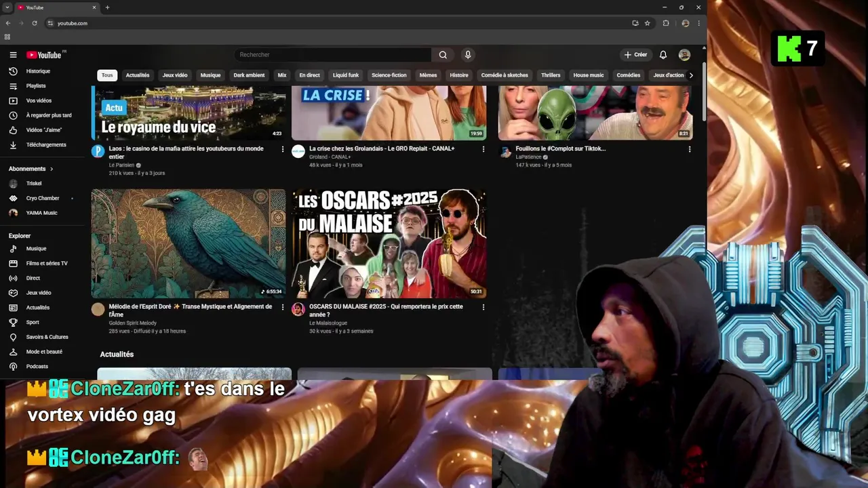The height and width of the screenshot is (488, 868).
Task: Select the Tous filter chip
Action: (x=107, y=75)
